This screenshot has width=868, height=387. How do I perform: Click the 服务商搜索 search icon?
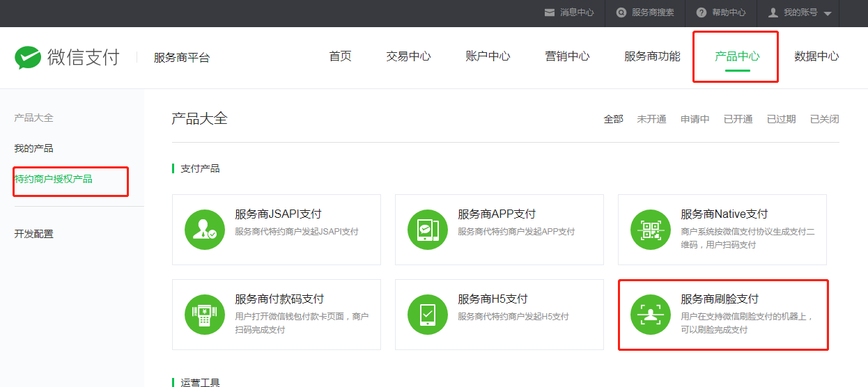(621, 13)
